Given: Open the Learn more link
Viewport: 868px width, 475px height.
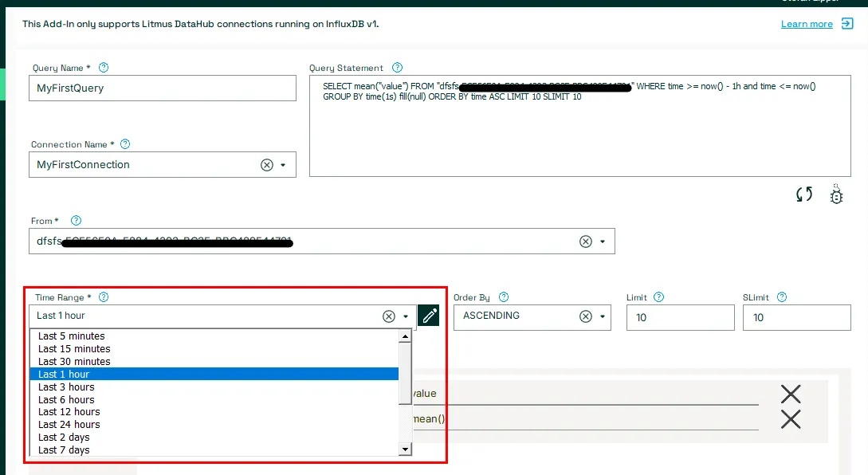Looking at the screenshot, I should (807, 24).
